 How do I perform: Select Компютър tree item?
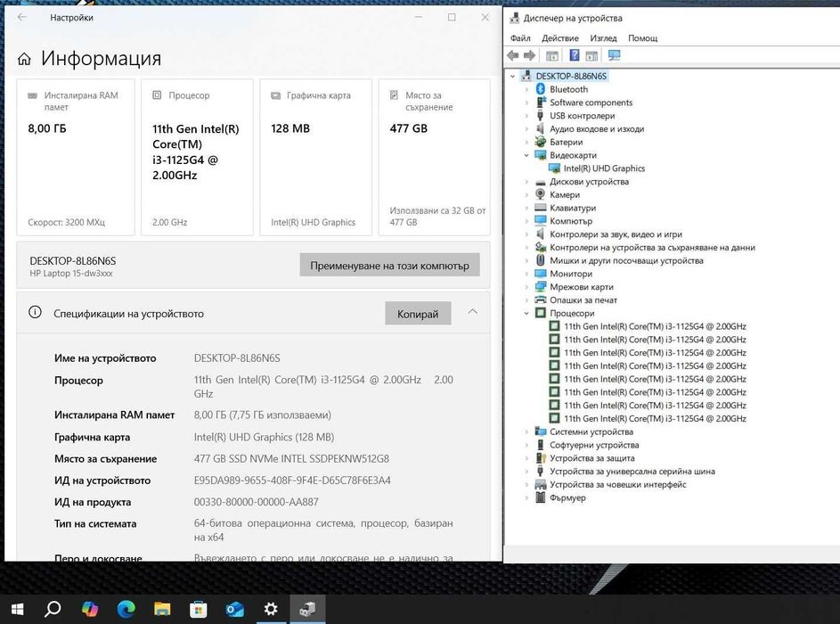[570, 221]
